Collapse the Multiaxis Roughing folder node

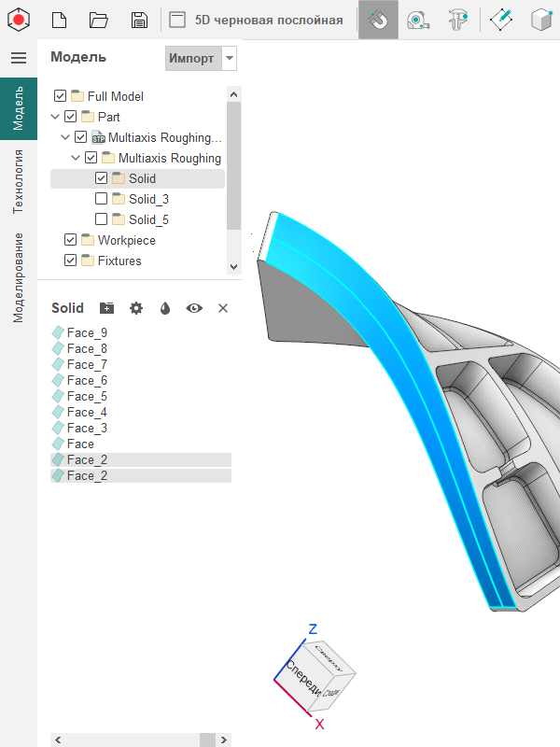click(76, 158)
